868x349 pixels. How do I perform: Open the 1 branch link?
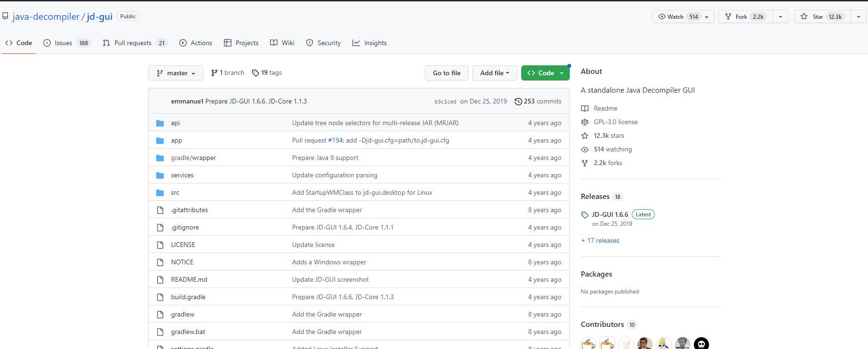(x=228, y=73)
